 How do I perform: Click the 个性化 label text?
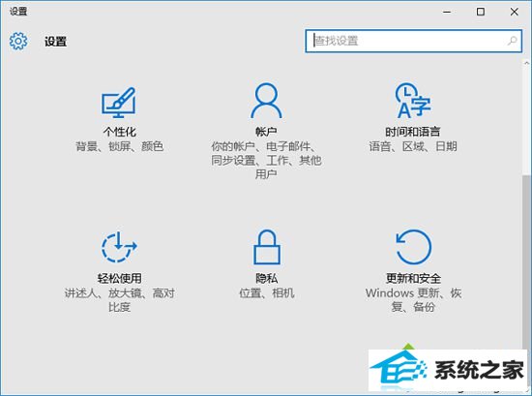coord(119,132)
